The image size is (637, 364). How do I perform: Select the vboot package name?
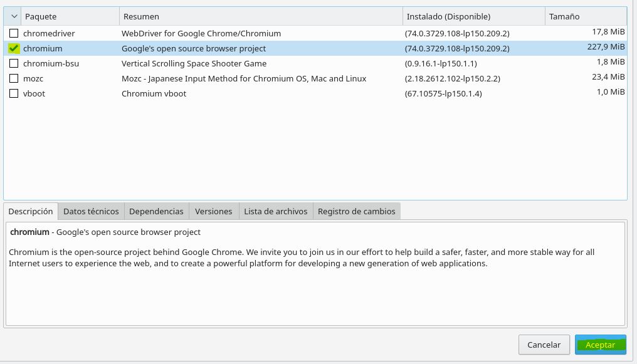pos(34,93)
